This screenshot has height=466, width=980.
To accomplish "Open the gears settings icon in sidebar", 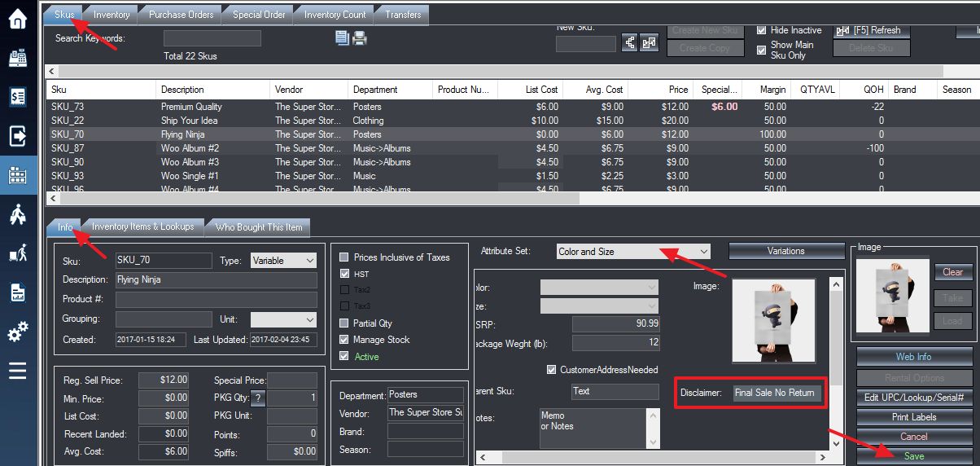I will coord(18,332).
